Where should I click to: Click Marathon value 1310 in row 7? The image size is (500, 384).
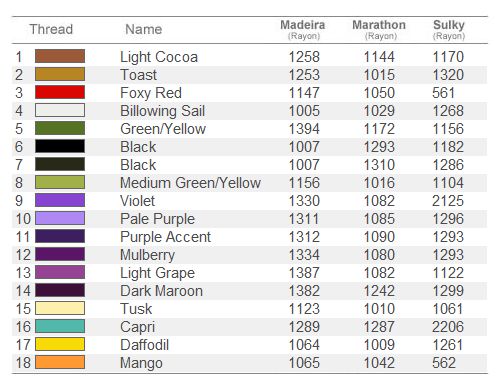379,165
